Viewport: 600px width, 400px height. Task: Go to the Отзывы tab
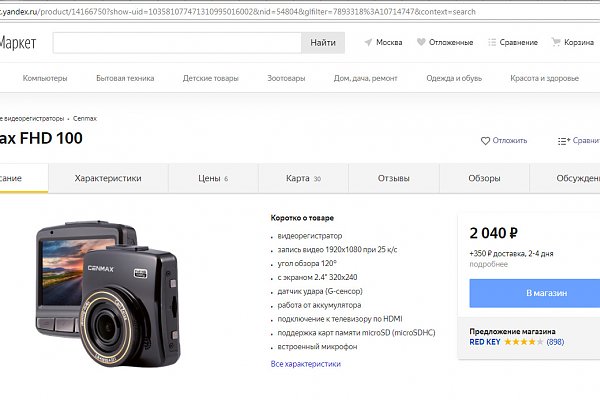pyautogui.click(x=393, y=178)
